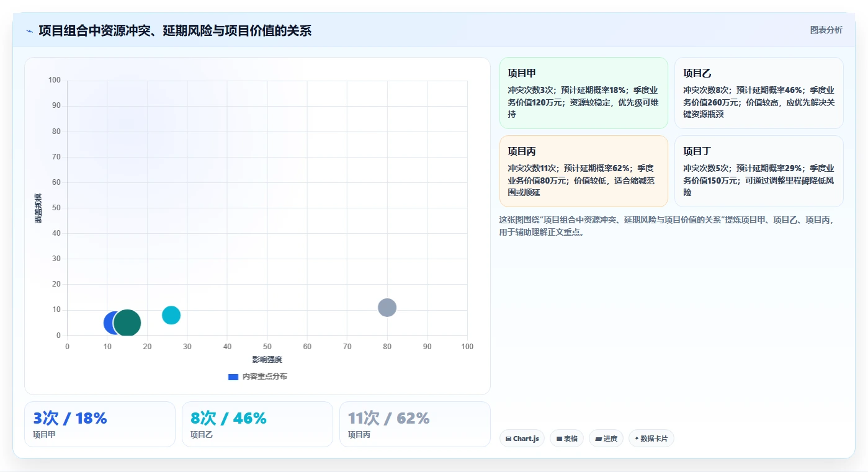Click the y-axis value 100
This screenshot has width=868, height=472.
pyautogui.click(x=55, y=80)
